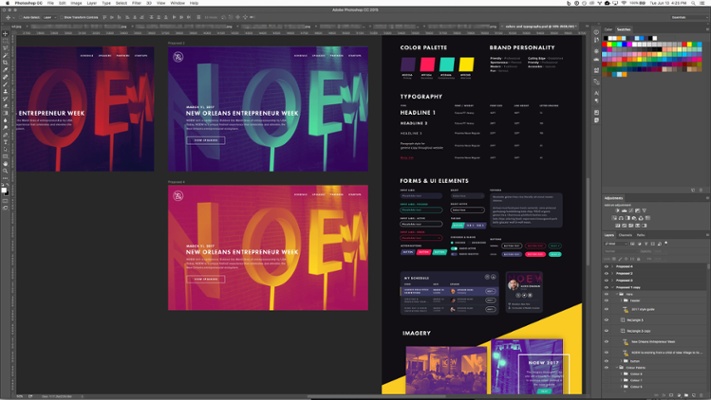Hide the Header folder layer

tap(607, 300)
